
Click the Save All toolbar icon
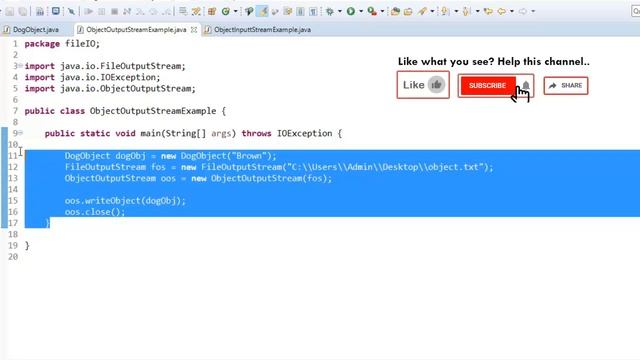[x=22, y=11]
